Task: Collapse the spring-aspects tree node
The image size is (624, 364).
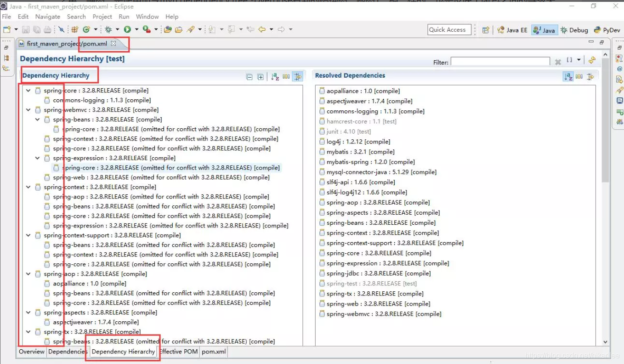Action: (28, 313)
